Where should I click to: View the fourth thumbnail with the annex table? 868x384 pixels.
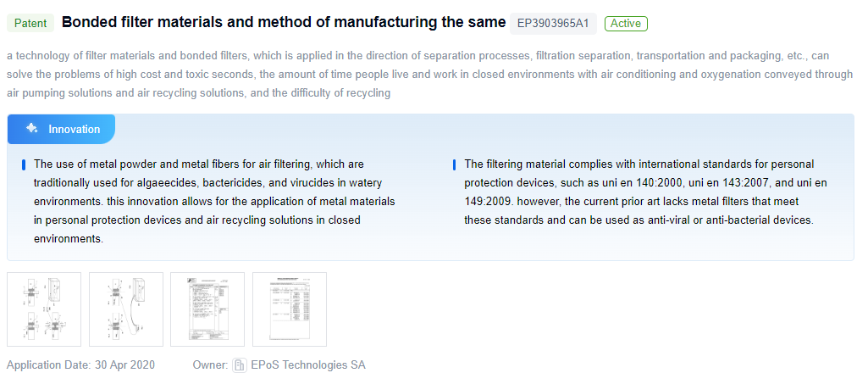click(289, 309)
